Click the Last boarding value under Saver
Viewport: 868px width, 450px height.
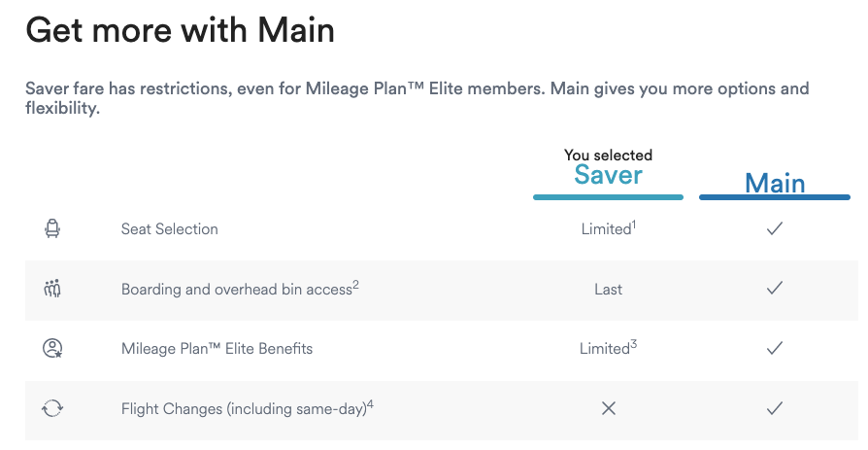click(x=609, y=290)
